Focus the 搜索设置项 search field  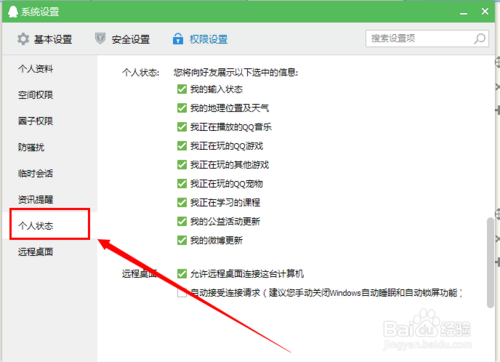(x=427, y=39)
